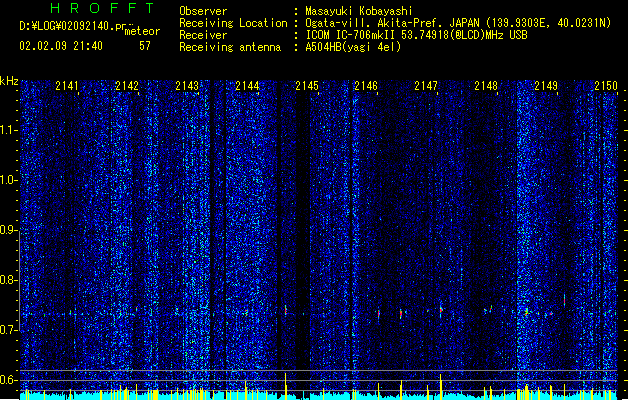Click the Receiver field label
The width and height of the screenshot is (629, 400).
pyautogui.click(x=203, y=35)
